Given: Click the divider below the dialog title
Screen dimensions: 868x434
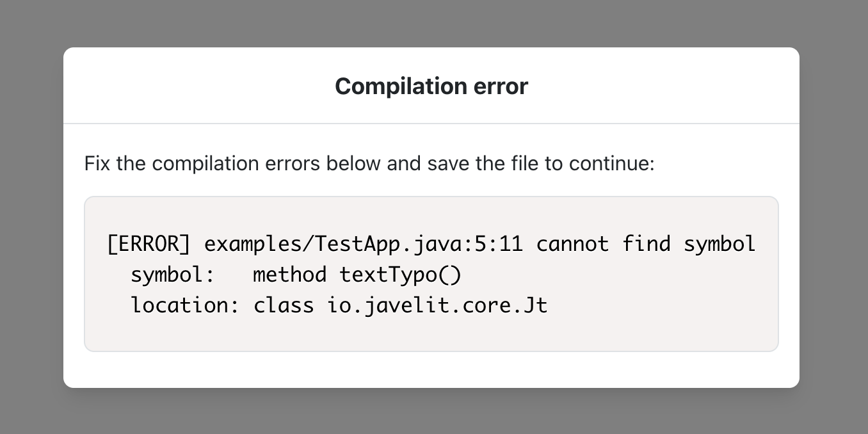Looking at the screenshot, I should coord(431,123).
